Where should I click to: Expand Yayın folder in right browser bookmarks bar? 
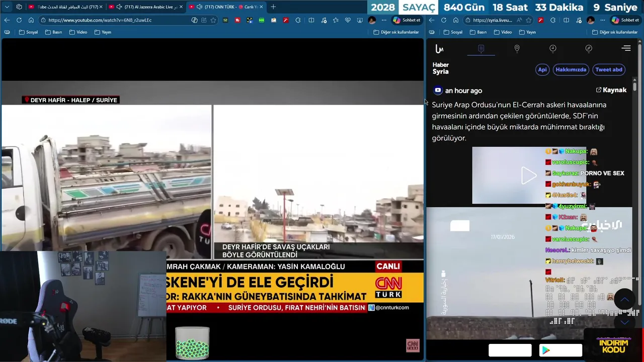[527, 32]
